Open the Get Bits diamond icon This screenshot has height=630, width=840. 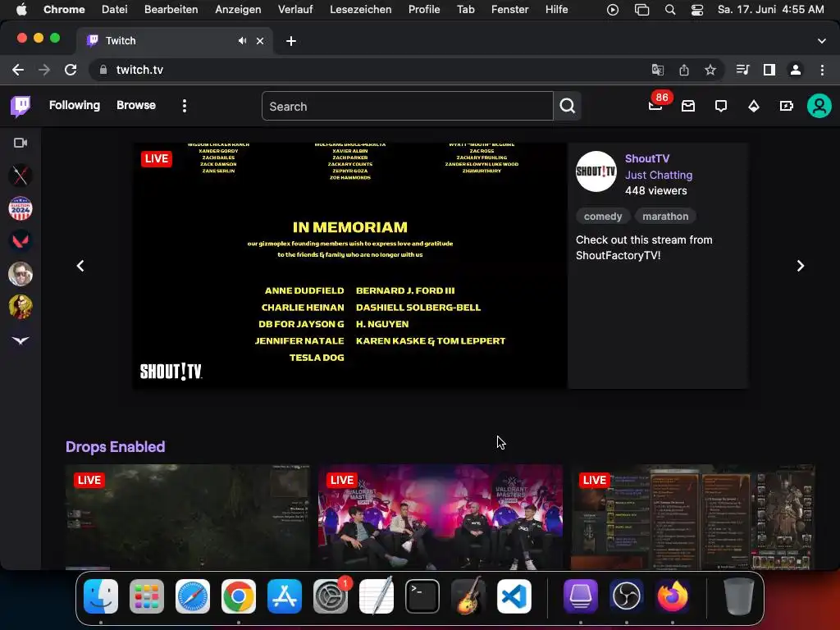753,106
